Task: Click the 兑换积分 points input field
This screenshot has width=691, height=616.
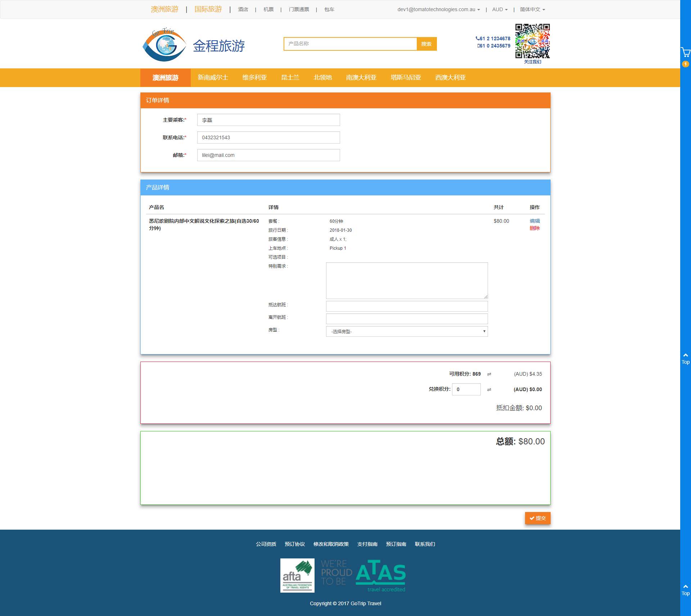Action: point(466,389)
